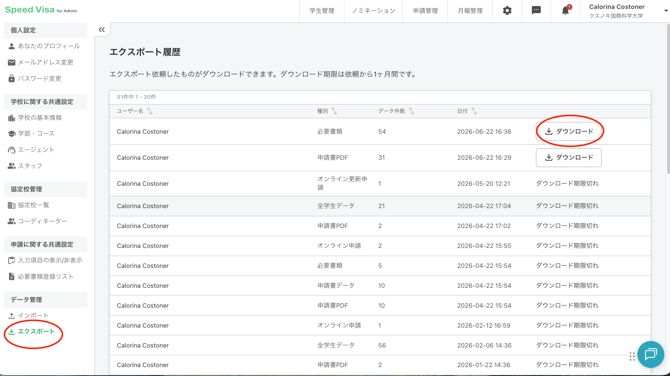Viewport: 670px width, 376px height.
Task: Sort table by ユーザー名 column
Action: [134, 111]
